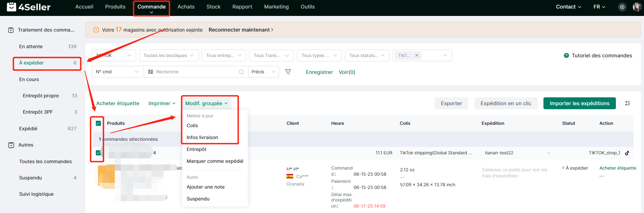Focus the Recherche search field
This screenshot has width=644, height=213.
point(196,72)
